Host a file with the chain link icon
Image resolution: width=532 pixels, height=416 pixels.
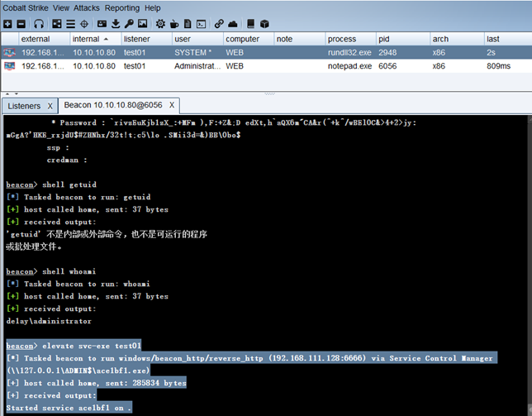219,24
